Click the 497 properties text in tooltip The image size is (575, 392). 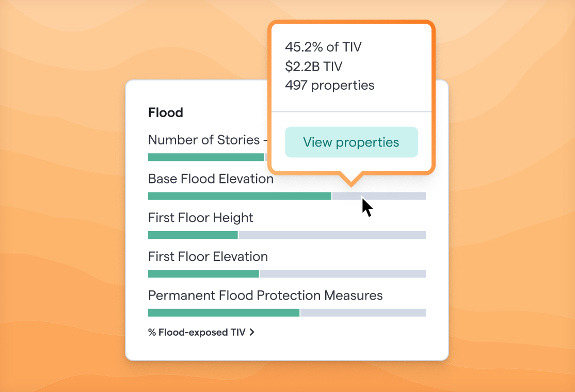(x=330, y=85)
